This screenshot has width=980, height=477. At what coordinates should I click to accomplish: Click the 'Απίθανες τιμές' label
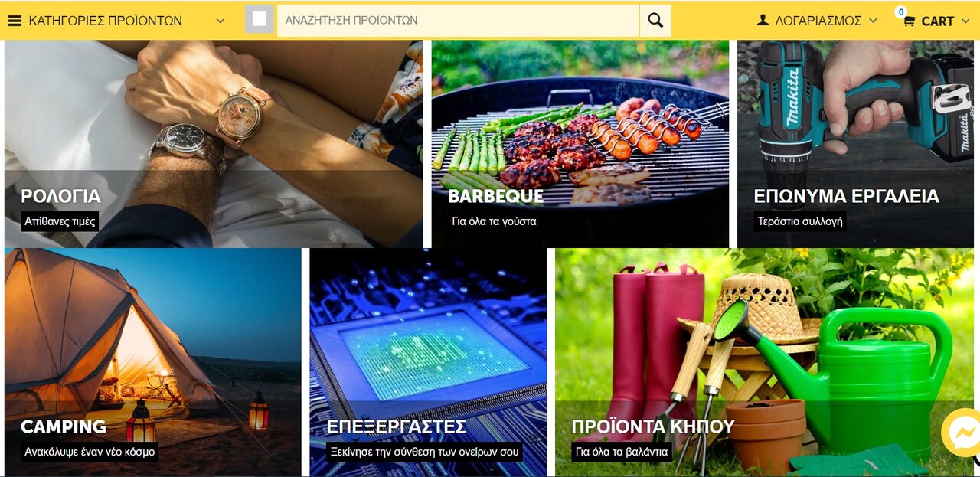click(x=60, y=221)
